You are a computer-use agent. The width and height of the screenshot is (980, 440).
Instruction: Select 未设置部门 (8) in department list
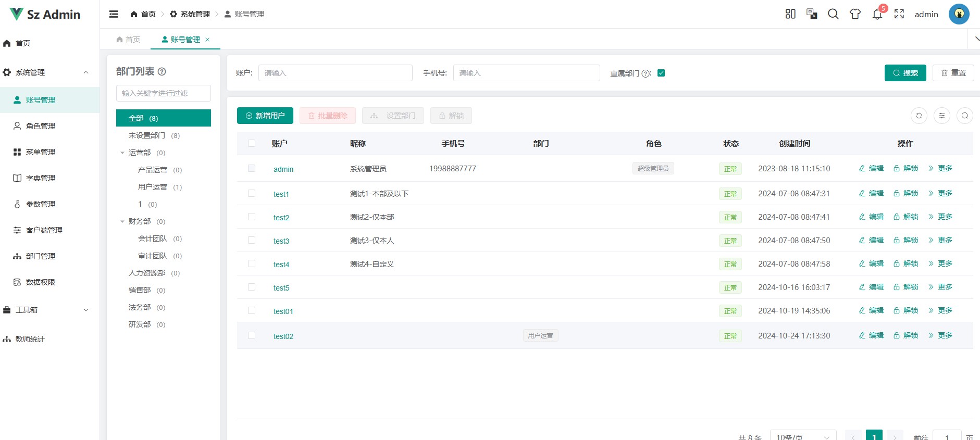point(164,135)
